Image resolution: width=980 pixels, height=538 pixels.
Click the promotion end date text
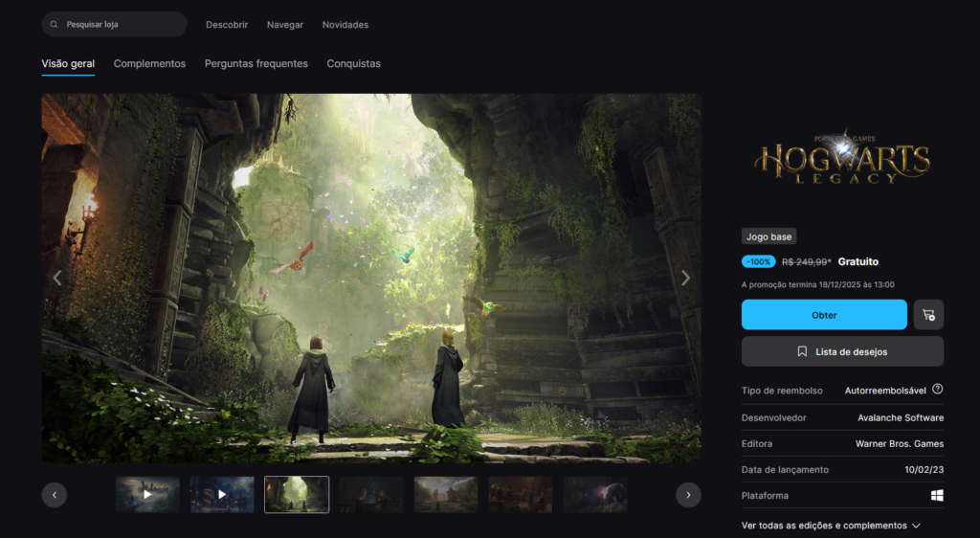click(x=817, y=285)
